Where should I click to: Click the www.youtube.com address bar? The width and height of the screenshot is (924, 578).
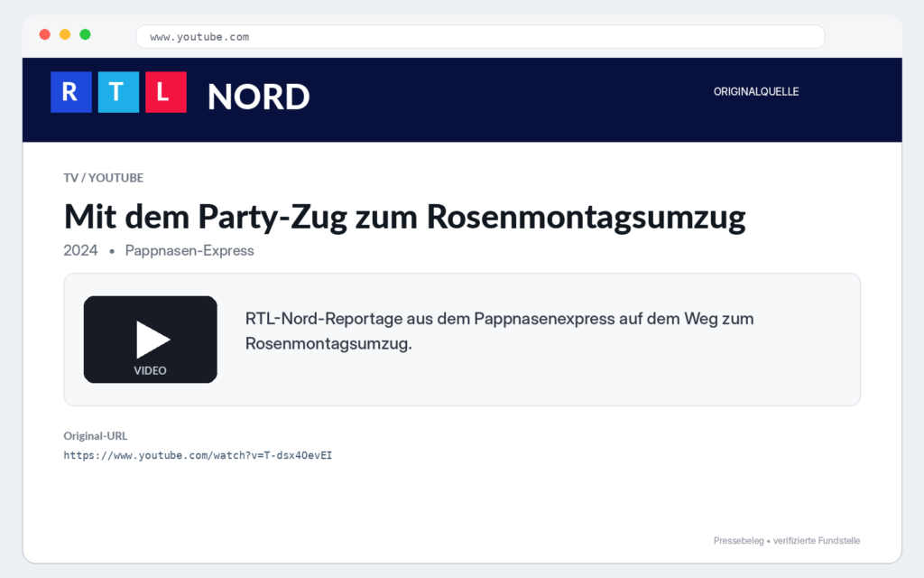tap(480, 36)
